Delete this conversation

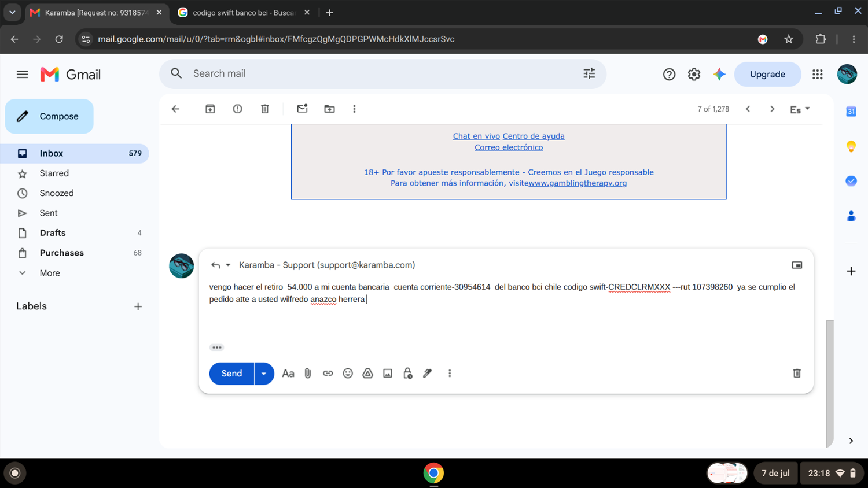point(265,109)
